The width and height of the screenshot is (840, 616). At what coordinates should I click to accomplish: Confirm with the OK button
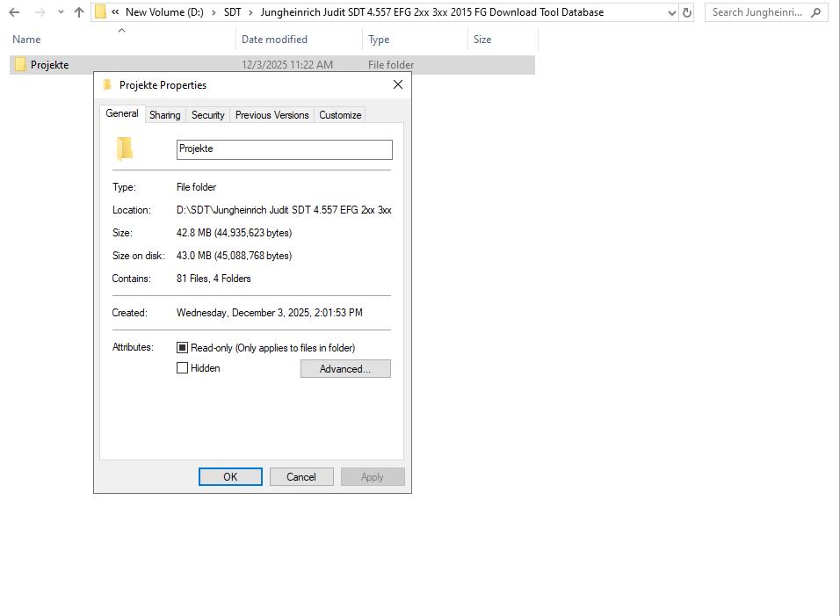click(x=230, y=477)
